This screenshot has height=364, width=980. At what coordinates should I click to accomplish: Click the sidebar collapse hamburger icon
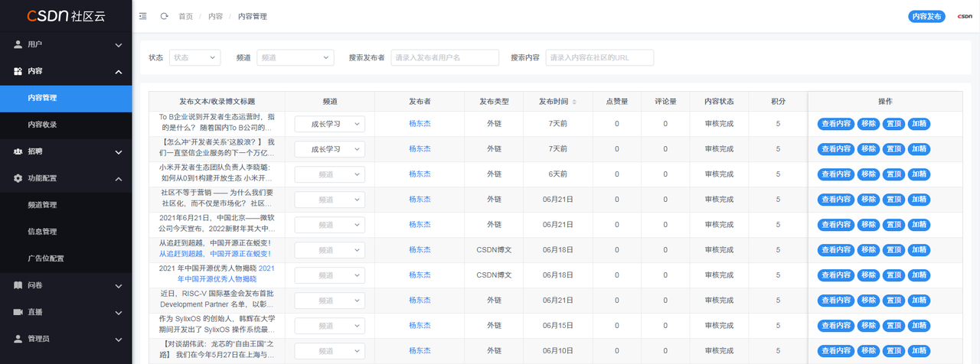click(143, 16)
